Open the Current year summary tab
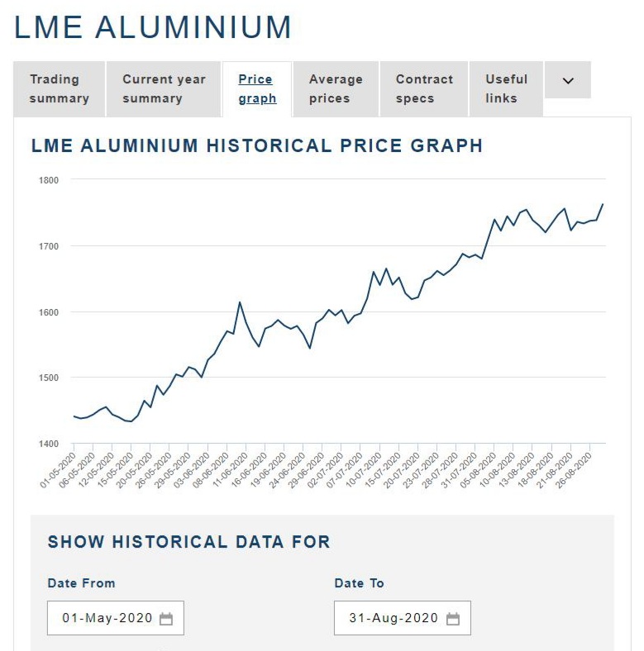Viewport: 644px width, 651px height. tap(164, 89)
